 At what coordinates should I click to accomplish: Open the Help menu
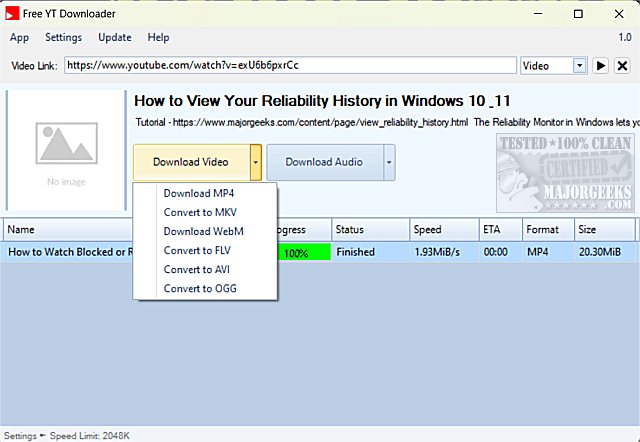tap(158, 38)
